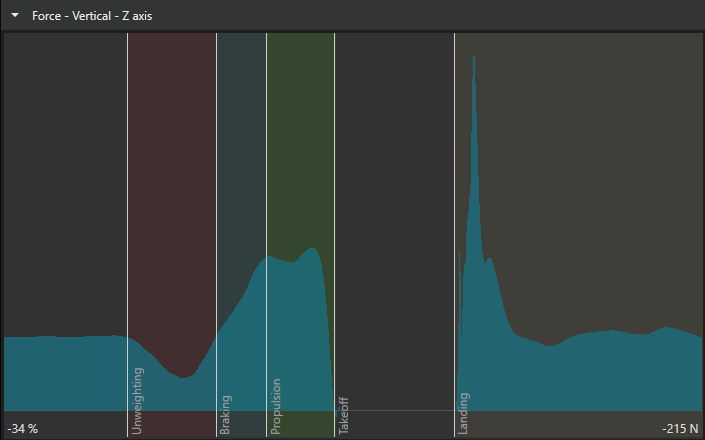Screen dimensions: 705x440
Task: Click the Propulsion label text
Action: [x=275, y=406]
